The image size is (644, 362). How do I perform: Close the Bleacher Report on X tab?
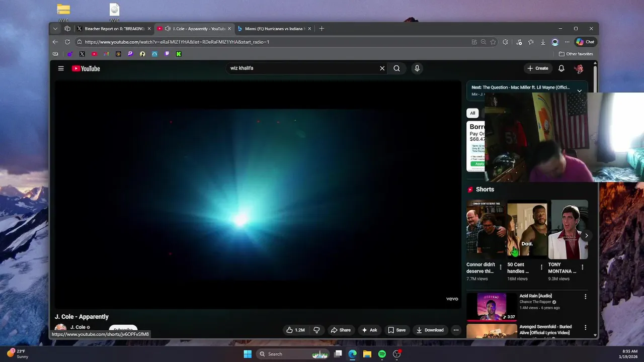click(x=149, y=29)
